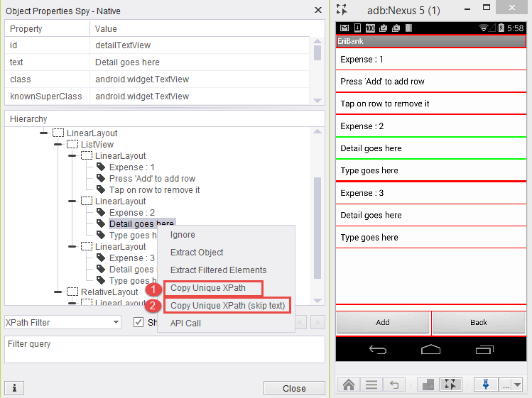Open the XPath Filter dropdown
The height and width of the screenshot is (398, 532).
116,322
